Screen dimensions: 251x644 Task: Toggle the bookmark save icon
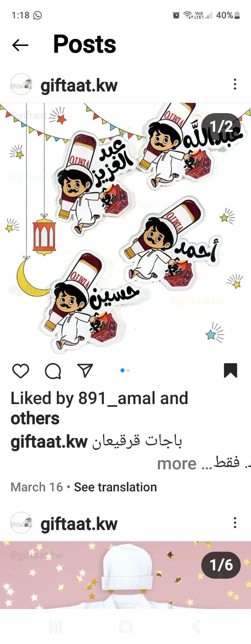tap(230, 370)
